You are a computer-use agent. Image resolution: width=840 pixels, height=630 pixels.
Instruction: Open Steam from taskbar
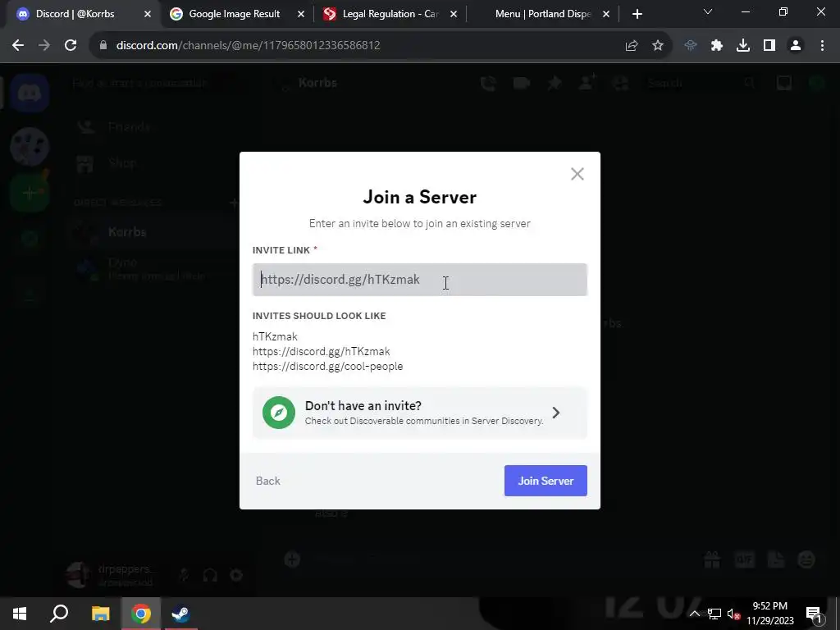181,614
